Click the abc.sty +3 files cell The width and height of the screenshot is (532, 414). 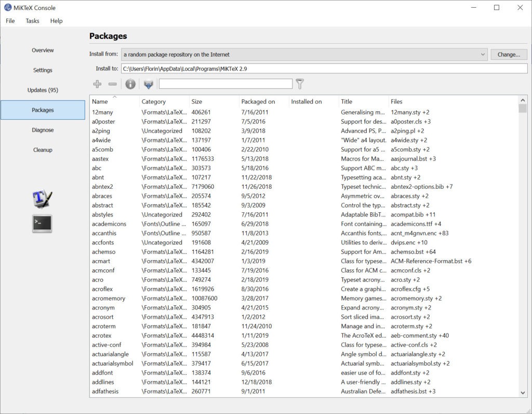404,168
